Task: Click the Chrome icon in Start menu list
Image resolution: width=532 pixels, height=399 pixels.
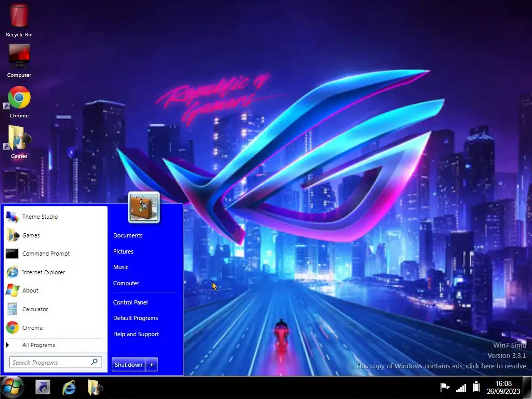Action: [12, 328]
